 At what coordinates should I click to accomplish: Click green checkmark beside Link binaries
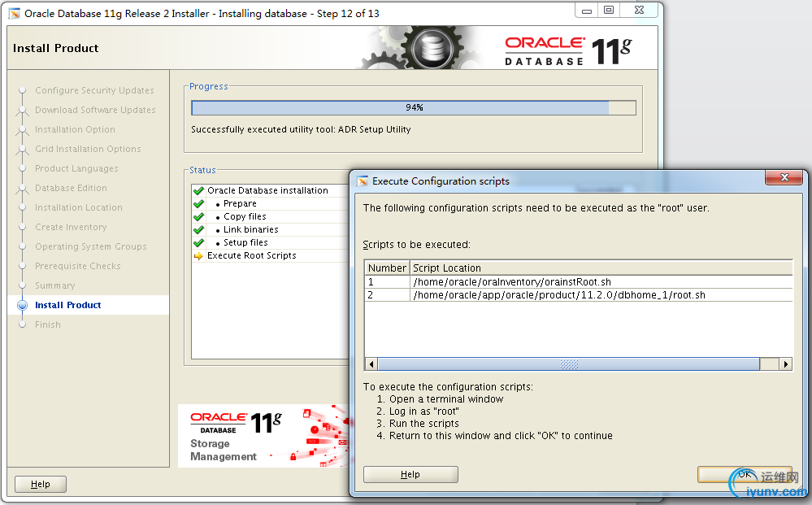pyautogui.click(x=198, y=229)
